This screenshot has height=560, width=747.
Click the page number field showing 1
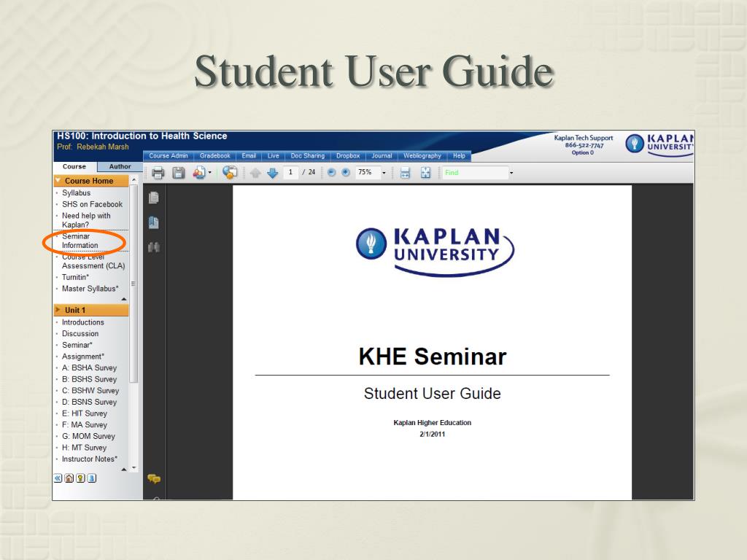(290, 172)
